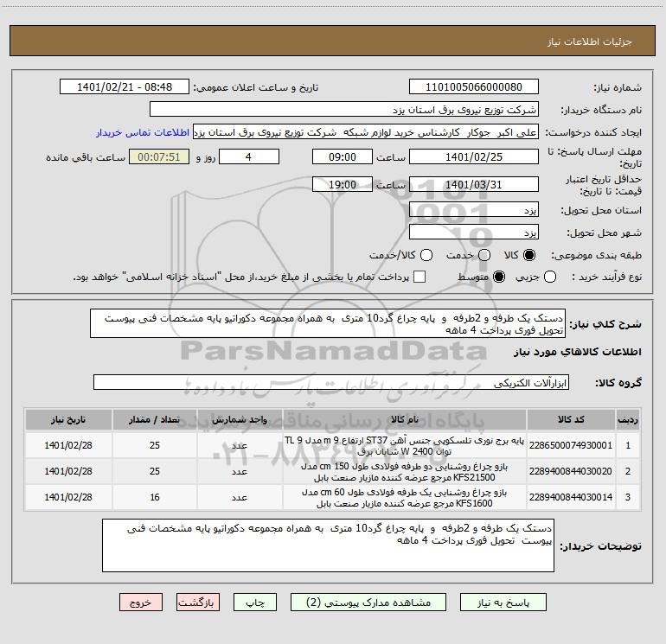This screenshot has height=644, width=666.
Task: Click the price validity date 1401/03/31
Action: pyautogui.click(x=474, y=184)
